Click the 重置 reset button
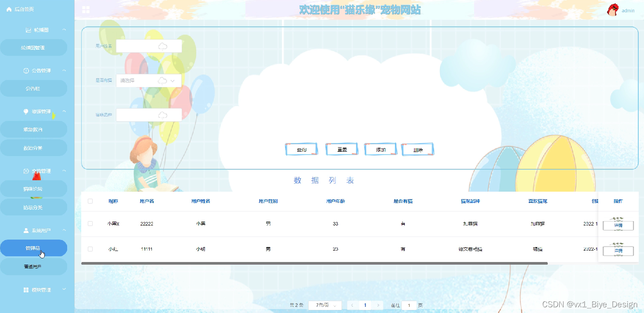Viewport: 644px width, 313px height. coord(342,149)
